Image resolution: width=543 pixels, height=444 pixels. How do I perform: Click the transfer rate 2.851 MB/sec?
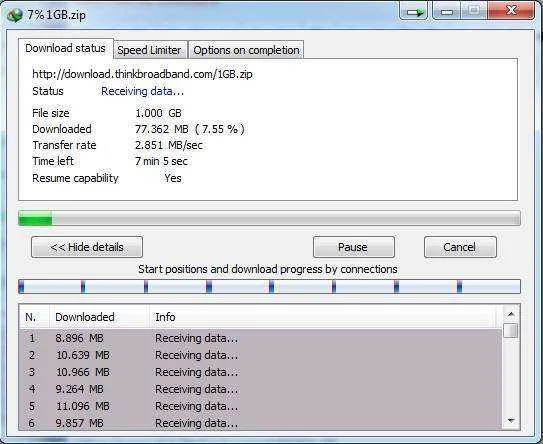[169, 145]
